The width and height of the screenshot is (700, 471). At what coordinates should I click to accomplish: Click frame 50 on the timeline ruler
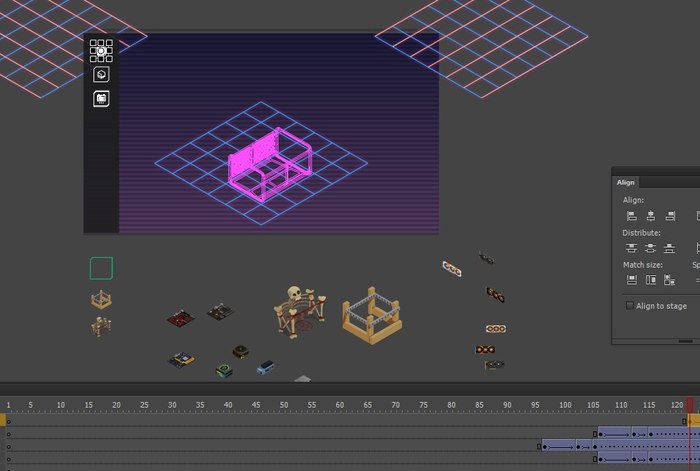pos(283,405)
